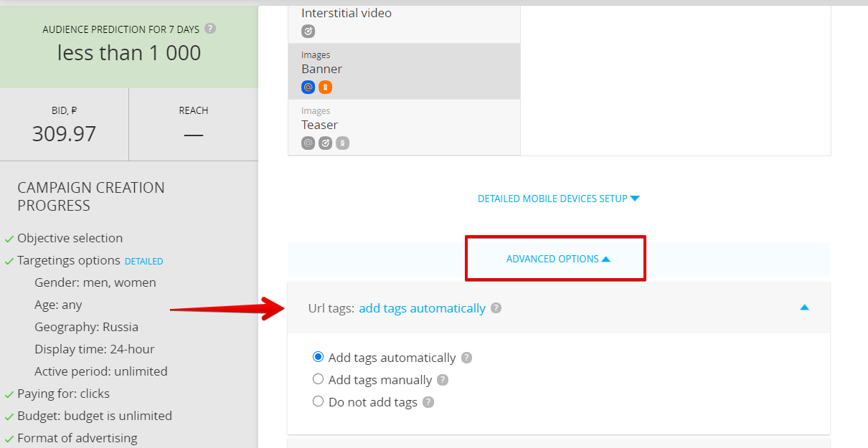Viewport: 868px width, 448px height.
Task: Click the add tags automatically link
Action: (x=422, y=308)
